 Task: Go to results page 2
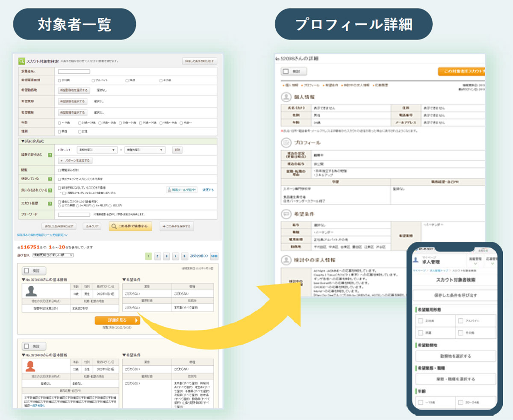pos(157,256)
